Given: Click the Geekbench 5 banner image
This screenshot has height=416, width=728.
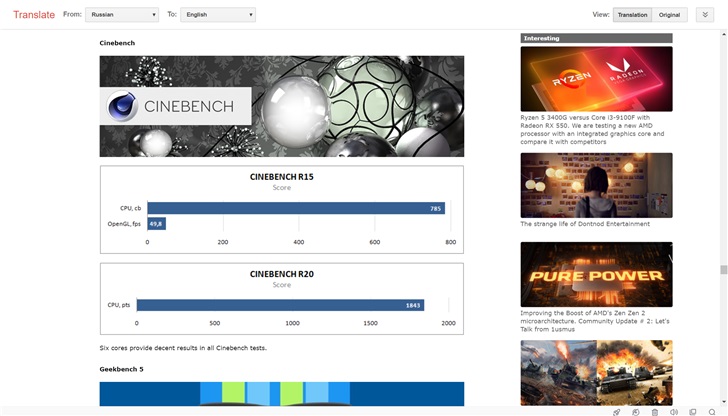Looking at the screenshot, I should (281, 394).
